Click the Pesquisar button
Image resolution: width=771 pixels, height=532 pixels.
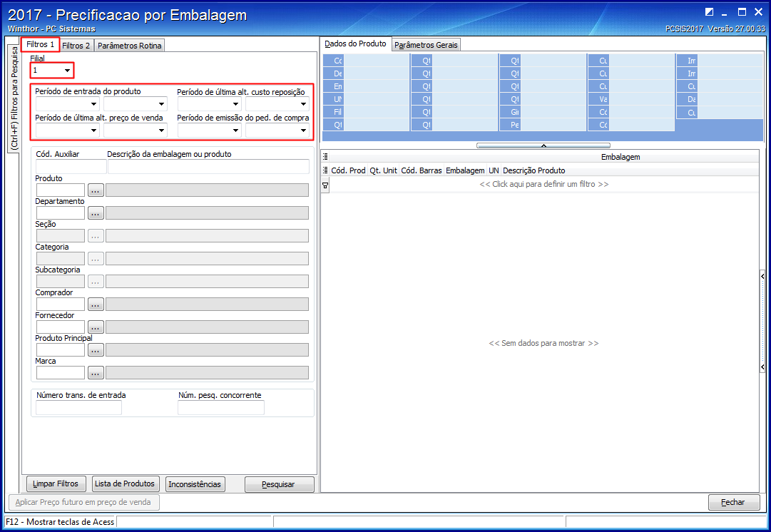tap(278, 484)
